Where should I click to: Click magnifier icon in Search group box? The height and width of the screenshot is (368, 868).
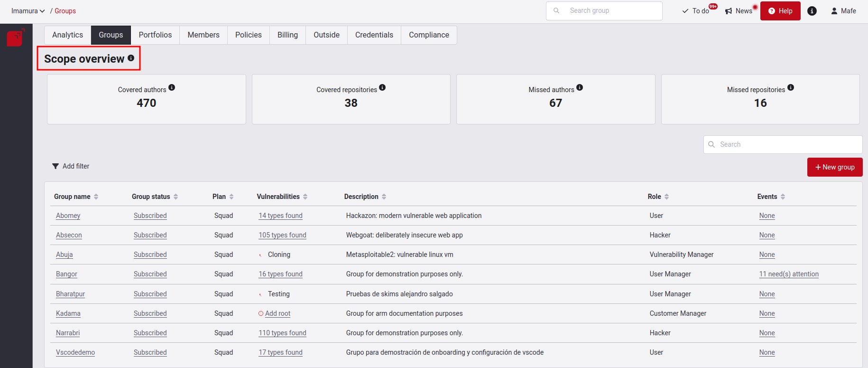(x=556, y=10)
